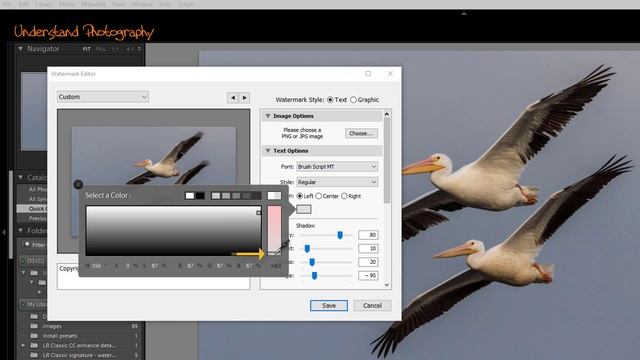Image resolution: width=640 pixels, height=360 pixels.
Task: Collapse the left panel using the edge arrow
Action: [4, 232]
